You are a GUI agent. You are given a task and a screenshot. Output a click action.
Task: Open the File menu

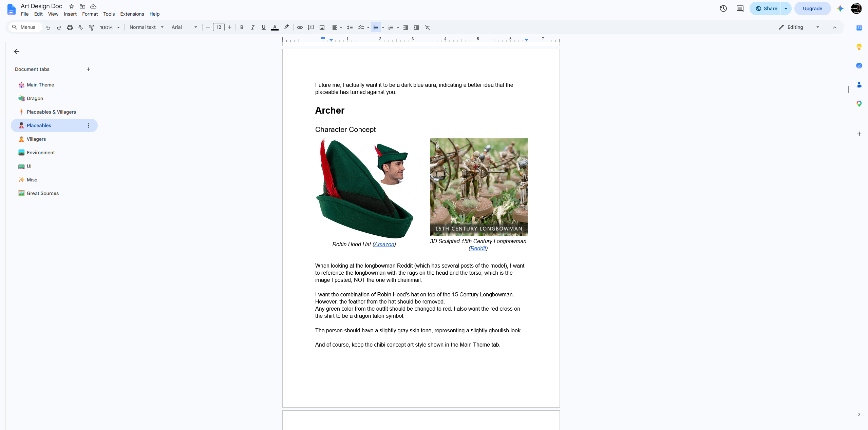click(25, 14)
